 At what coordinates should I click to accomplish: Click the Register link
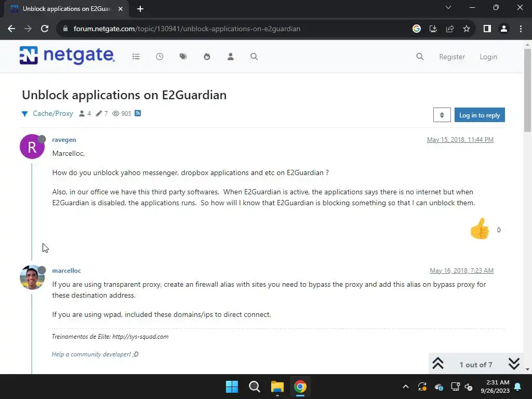tap(452, 57)
